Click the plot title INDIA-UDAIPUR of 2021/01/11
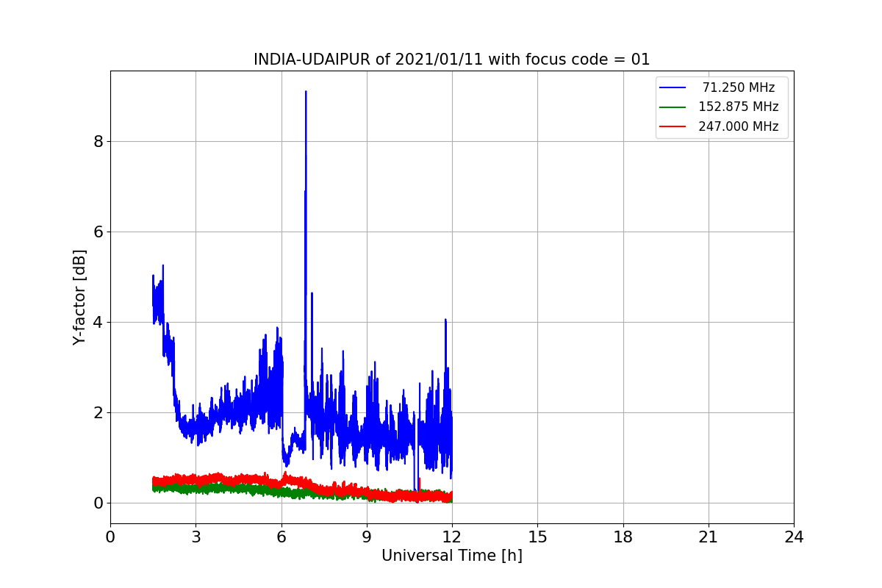This screenshot has width=882, height=588. click(x=452, y=60)
